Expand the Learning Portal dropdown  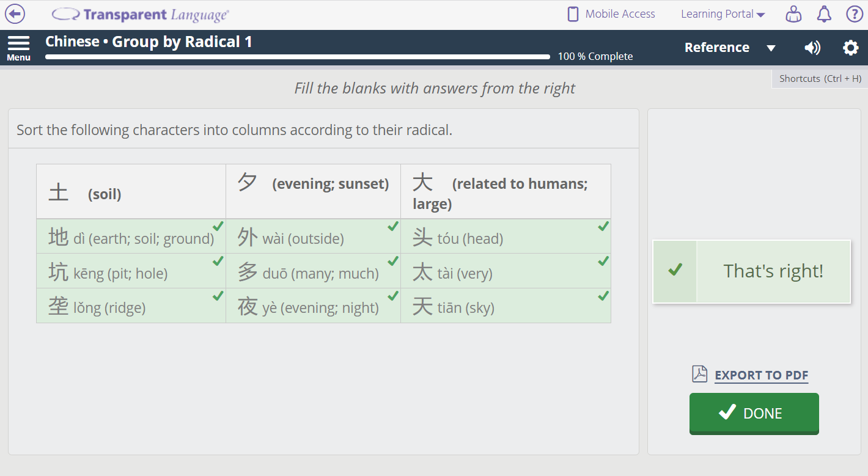(x=723, y=14)
